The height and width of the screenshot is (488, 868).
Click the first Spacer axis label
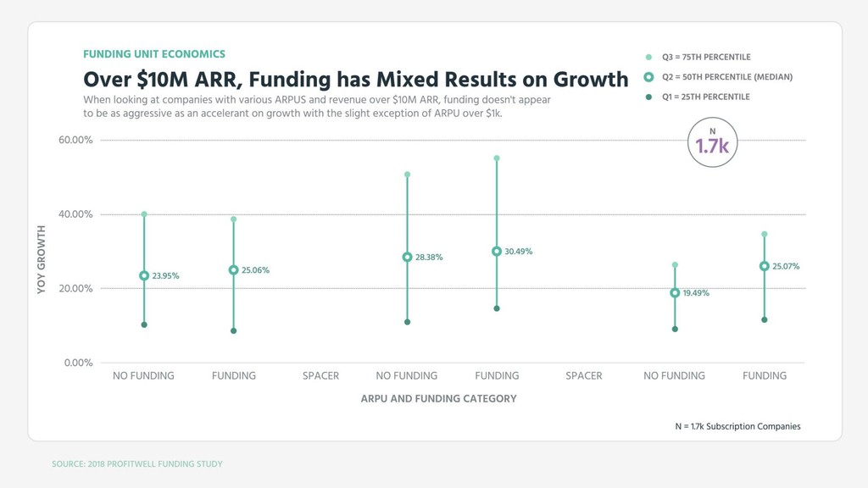click(x=320, y=375)
